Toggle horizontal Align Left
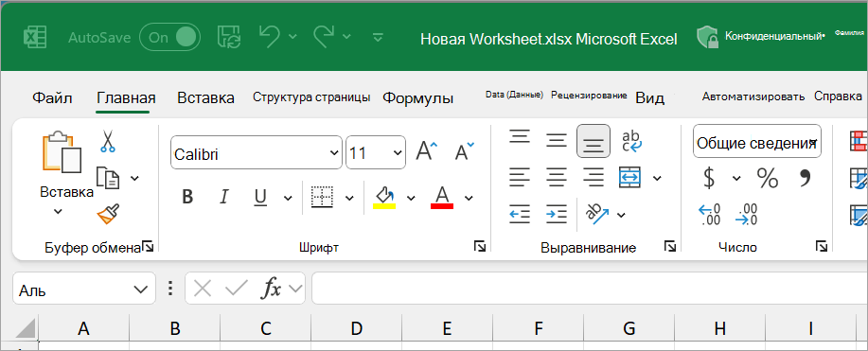Image resolution: width=868 pixels, height=351 pixels. click(520, 177)
